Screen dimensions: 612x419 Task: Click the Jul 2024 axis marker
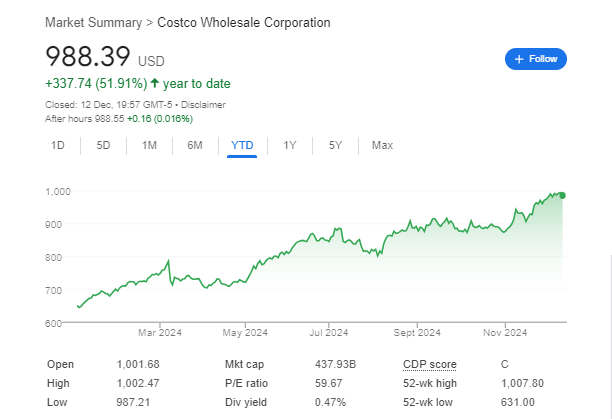tap(329, 333)
